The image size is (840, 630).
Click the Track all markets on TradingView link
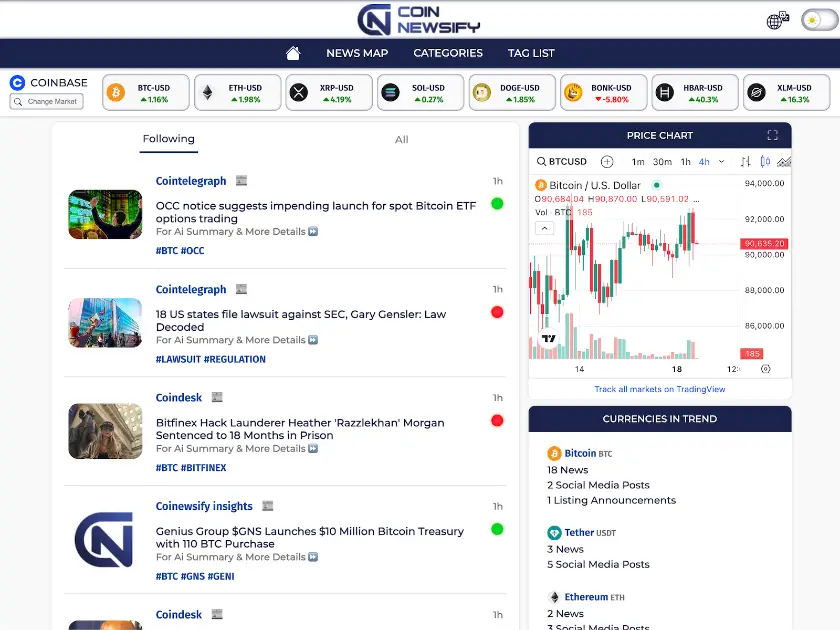660,390
